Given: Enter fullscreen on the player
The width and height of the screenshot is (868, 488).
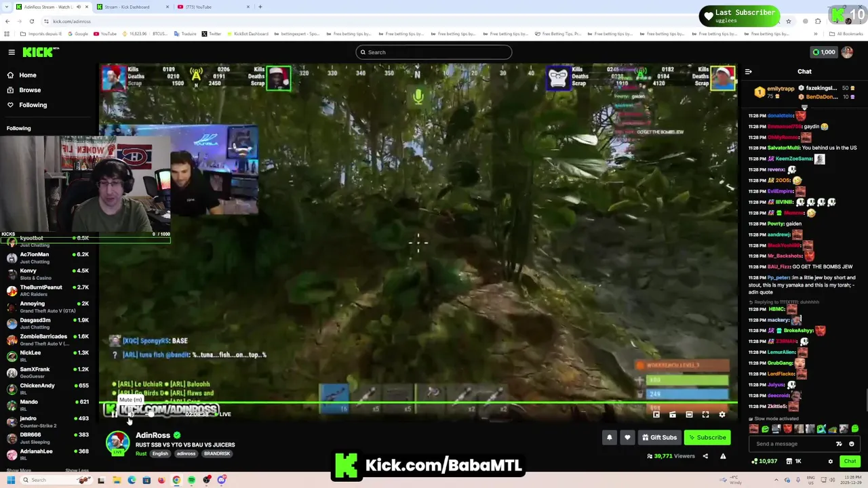Looking at the screenshot, I should click(x=705, y=415).
